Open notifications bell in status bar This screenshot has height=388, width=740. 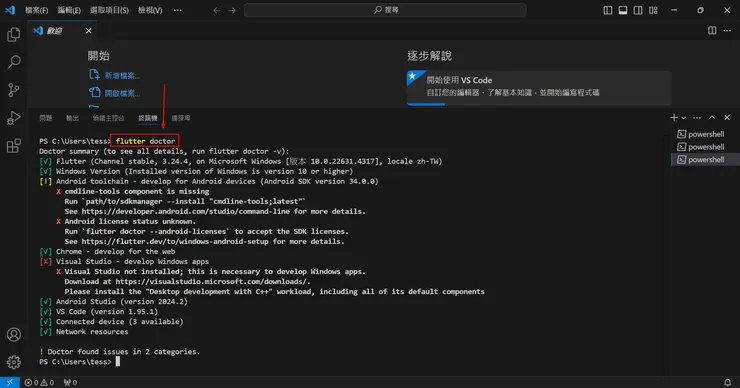click(x=727, y=382)
